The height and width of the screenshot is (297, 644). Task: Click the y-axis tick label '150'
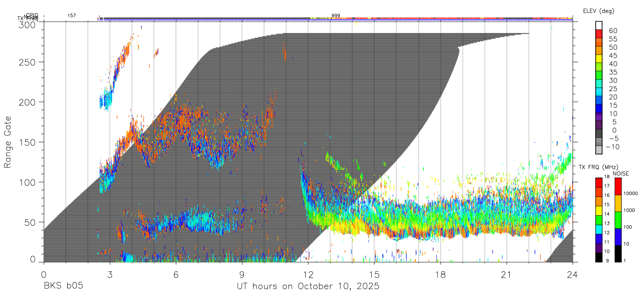(x=28, y=142)
